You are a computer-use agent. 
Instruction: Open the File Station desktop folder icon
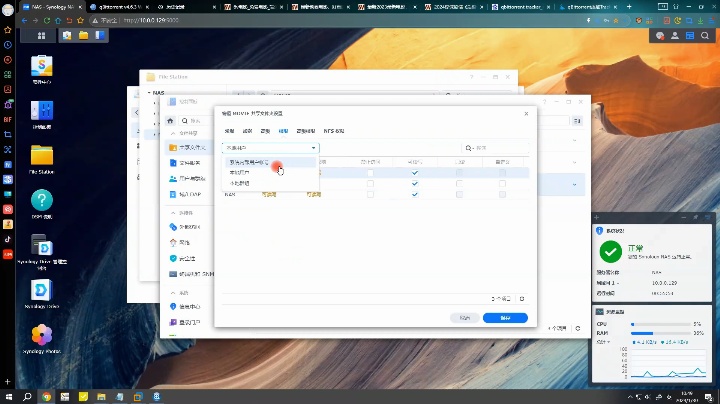point(42,156)
